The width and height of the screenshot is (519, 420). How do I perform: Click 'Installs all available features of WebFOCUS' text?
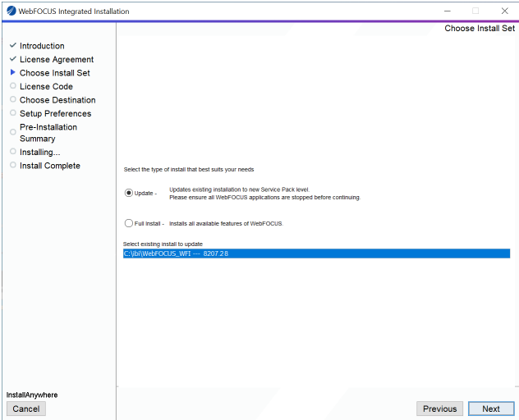tap(226, 224)
